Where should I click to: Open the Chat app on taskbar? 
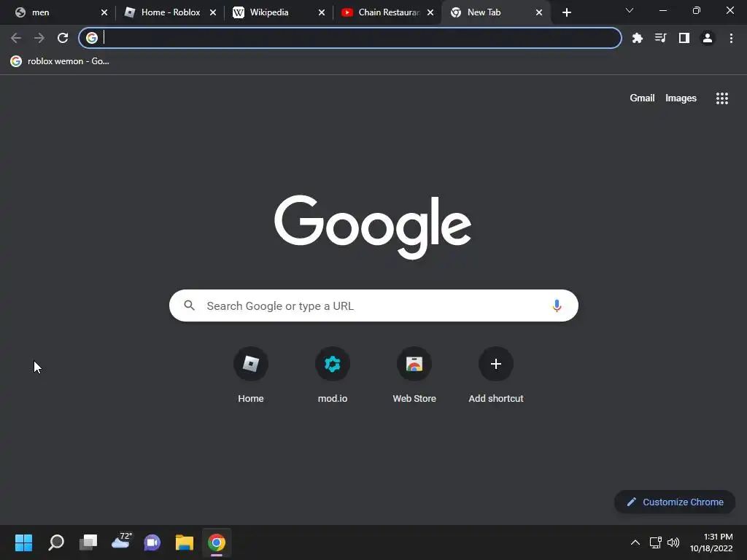(x=152, y=542)
